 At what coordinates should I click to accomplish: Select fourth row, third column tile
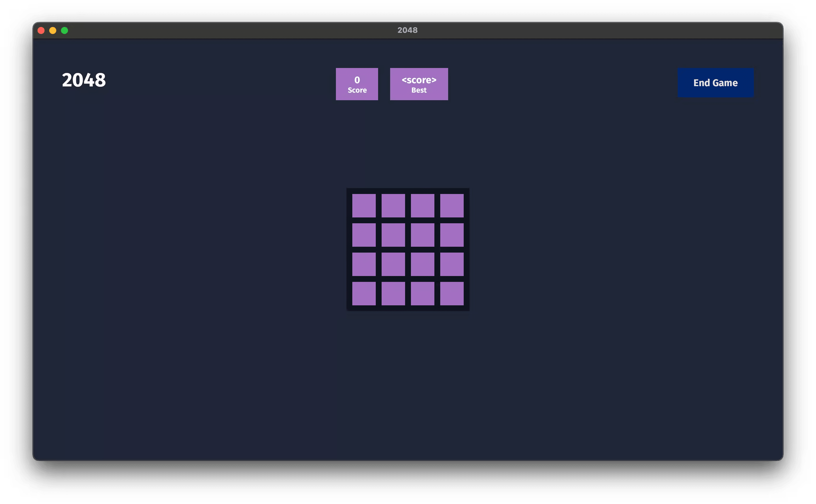point(422,293)
